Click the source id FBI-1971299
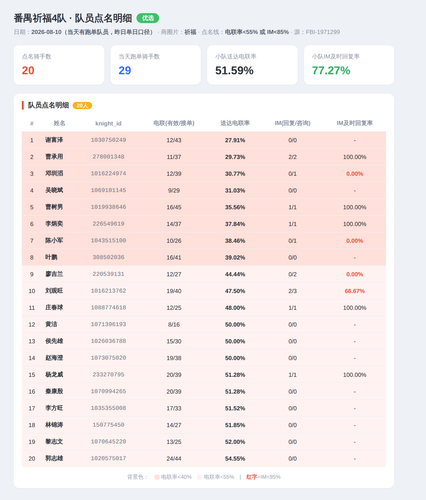This screenshot has height=500, width=426. 323,32
